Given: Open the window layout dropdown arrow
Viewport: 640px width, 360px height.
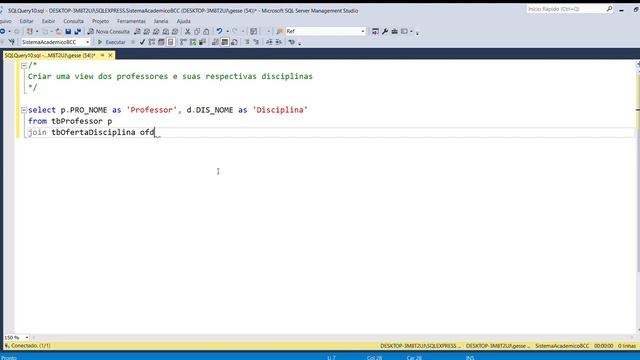Looking at the screenshot, I should pos(411,31).
